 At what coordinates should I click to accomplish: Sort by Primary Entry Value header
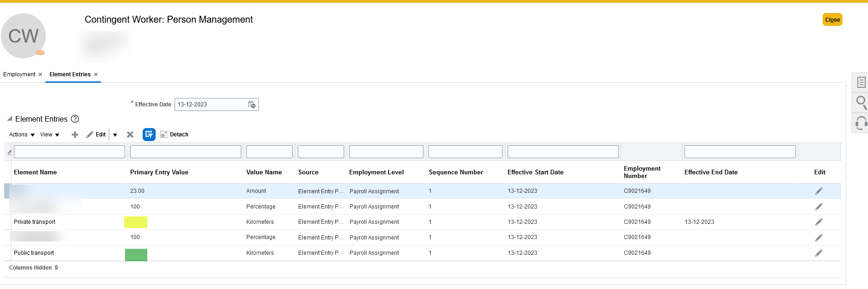tap(159, 172)
